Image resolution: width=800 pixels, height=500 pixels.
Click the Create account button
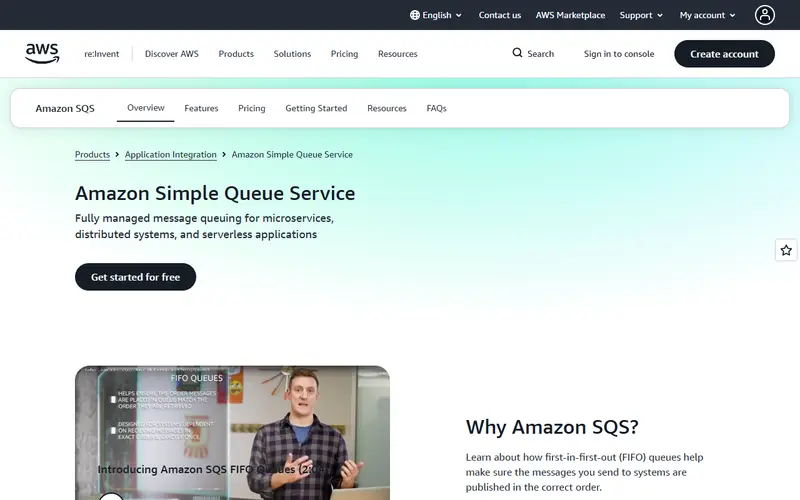click(x=724, y=54)
